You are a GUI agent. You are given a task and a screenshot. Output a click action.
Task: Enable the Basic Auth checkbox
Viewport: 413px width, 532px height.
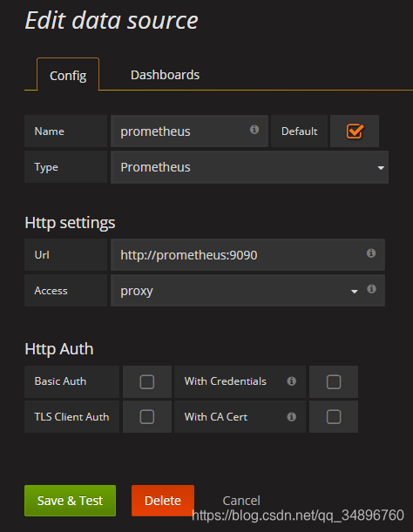tap(147, 381)
